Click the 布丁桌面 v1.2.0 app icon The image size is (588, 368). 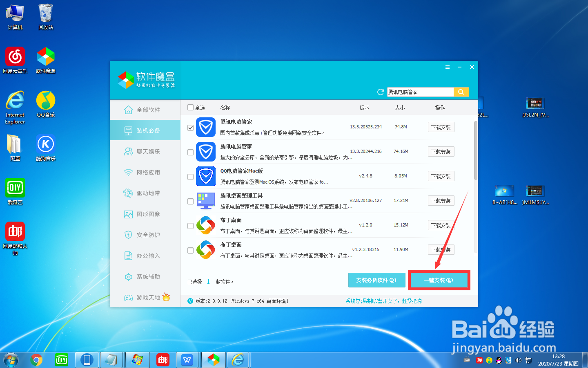click(206, 225)
